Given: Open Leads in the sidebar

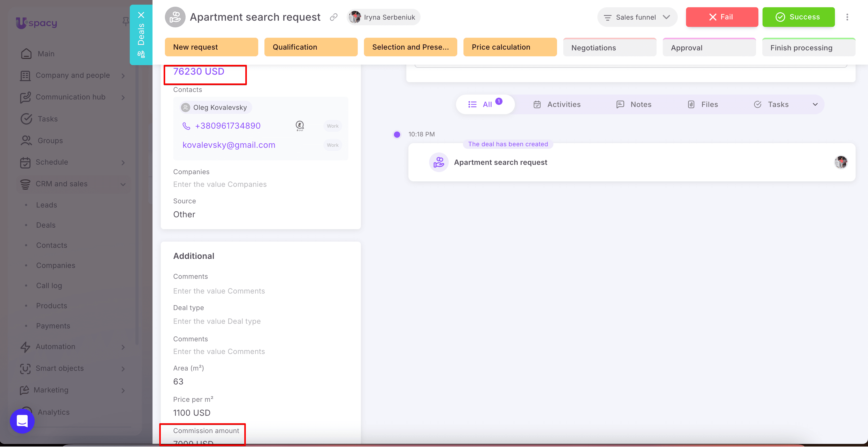Looking at the screenshot, I should click(47, 205).
